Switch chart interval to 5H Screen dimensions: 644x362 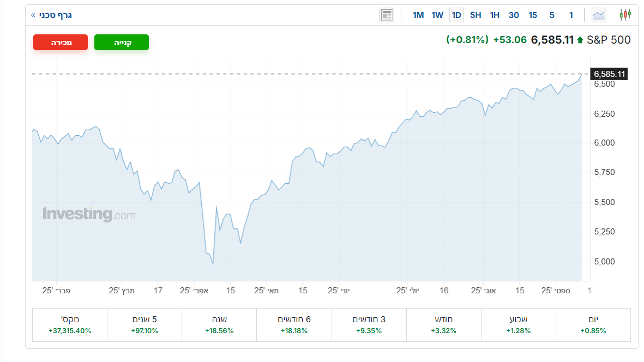click(476, 15)
